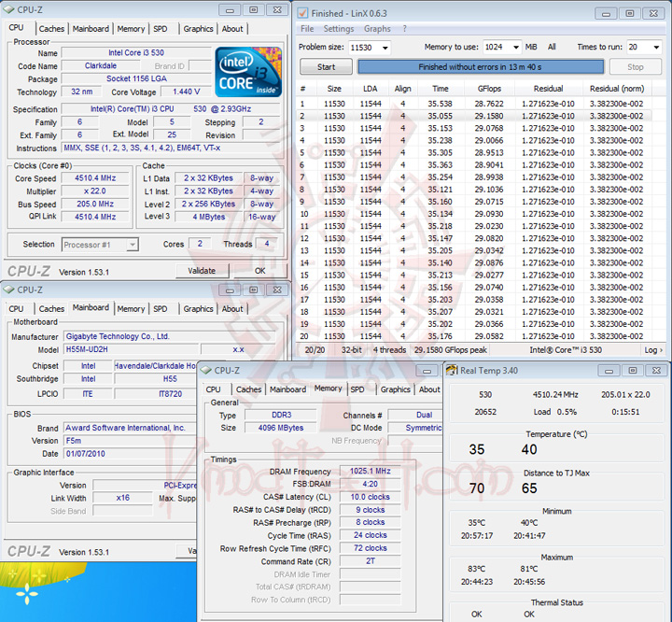Select SPD tab in Memory CPU-Z window
Image resolution: width=672 pixels, height=622 pixels.
coord(357,389)
